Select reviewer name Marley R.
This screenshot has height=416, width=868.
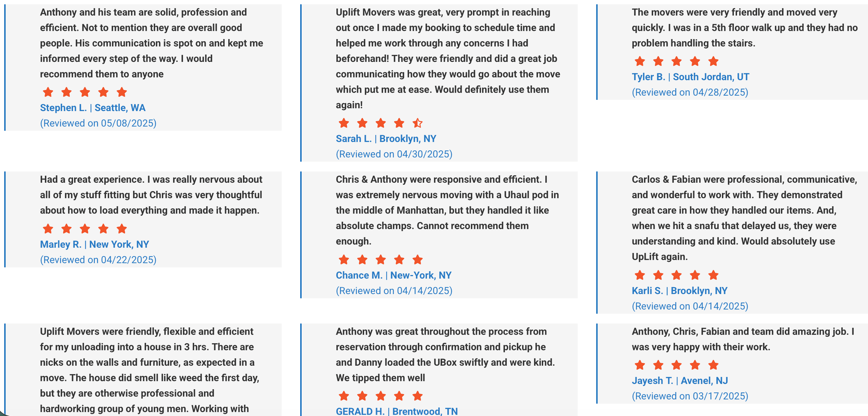point(61,245)
